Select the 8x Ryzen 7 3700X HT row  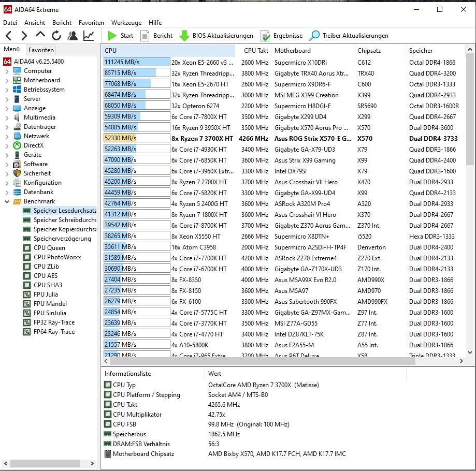[x=284, y=139]
